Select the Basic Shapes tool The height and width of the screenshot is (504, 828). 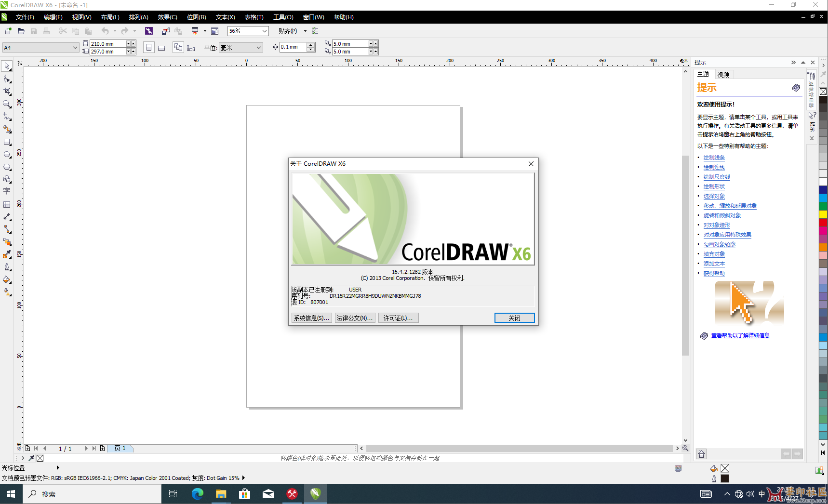[x=7, y=179]
